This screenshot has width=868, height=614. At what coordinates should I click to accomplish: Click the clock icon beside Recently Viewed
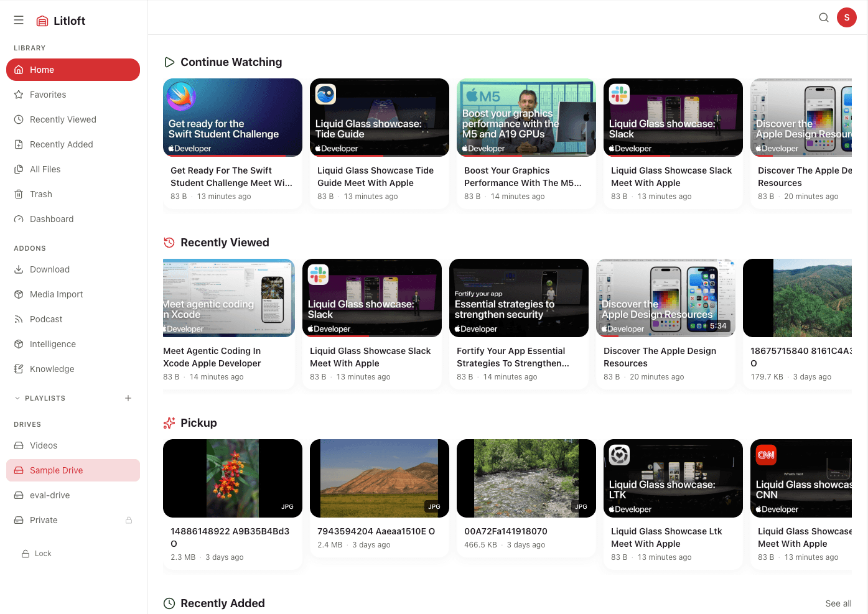click(x=19, y=119)
